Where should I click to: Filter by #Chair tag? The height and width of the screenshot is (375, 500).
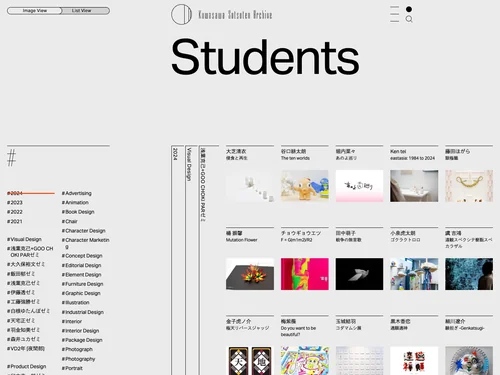pos(69,221)
